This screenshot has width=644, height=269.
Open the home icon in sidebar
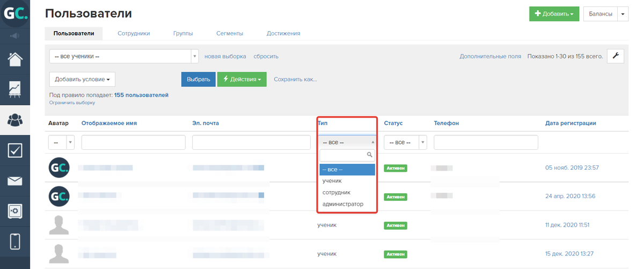point(15,59)
